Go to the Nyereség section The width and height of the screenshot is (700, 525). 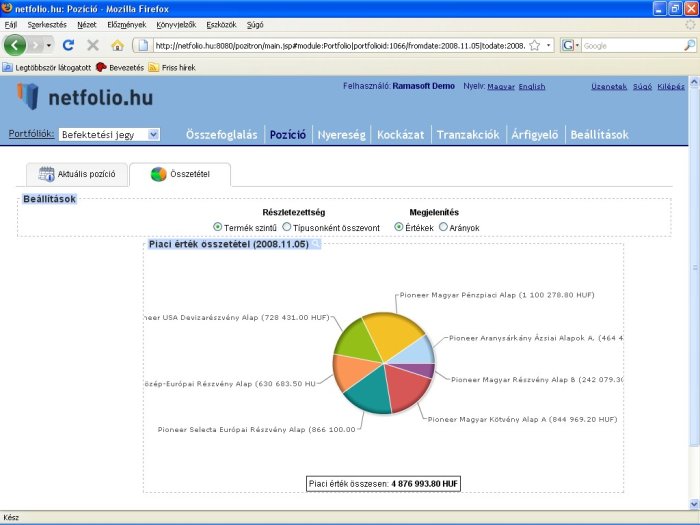[342, 134]
